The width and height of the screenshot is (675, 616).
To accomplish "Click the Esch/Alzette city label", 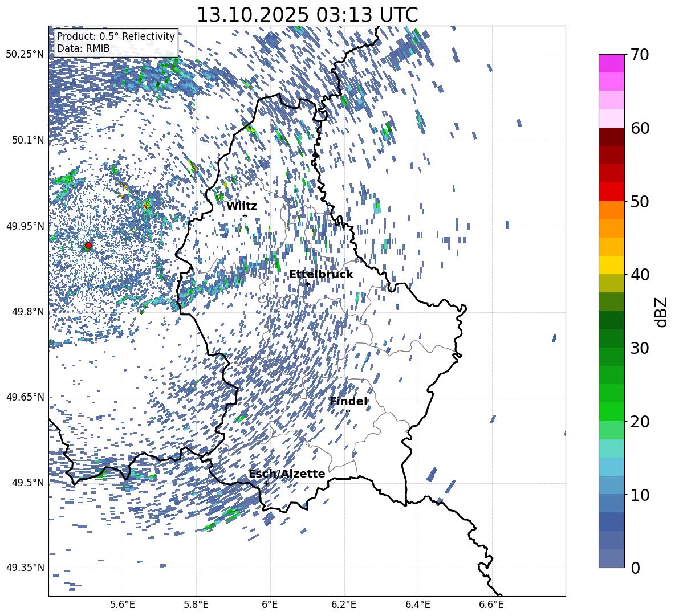I will click(287, 474).
